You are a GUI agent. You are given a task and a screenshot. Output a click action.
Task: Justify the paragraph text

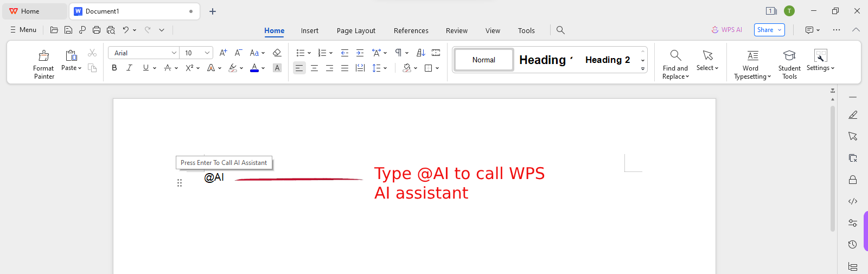344,68
